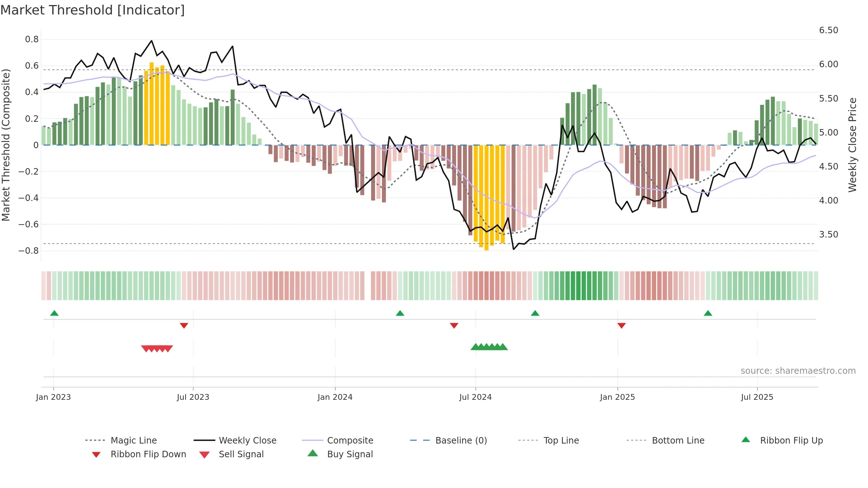The width and height of the screenshot is (868, 488).
Task: Click the cluster of green buy signal markers
Action: point(489,347)
